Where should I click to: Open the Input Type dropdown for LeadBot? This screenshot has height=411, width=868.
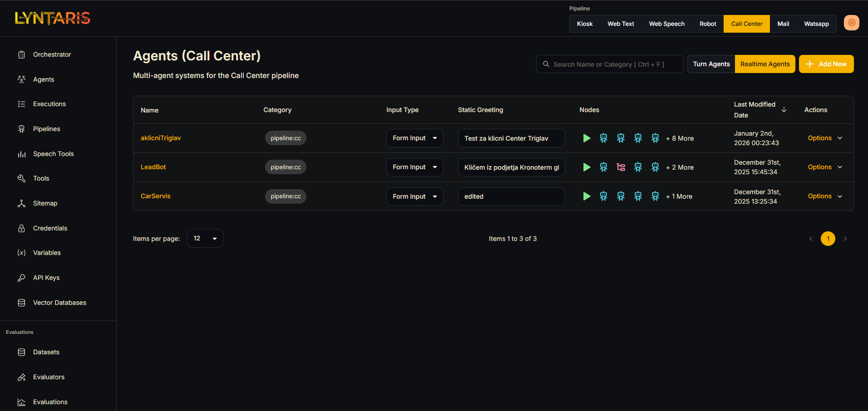pyautogui.click(x=414, y=167)
